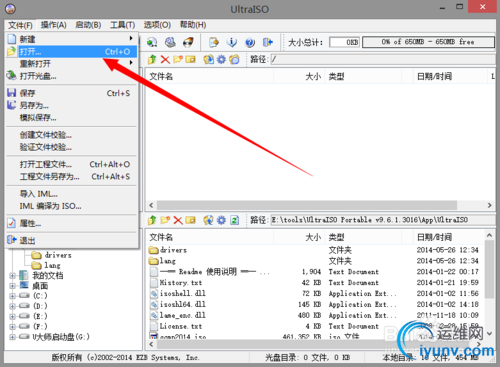Click the blue info toolbar icon
The width and height of the screenshot is (500, 367).
tap(232, 42)
